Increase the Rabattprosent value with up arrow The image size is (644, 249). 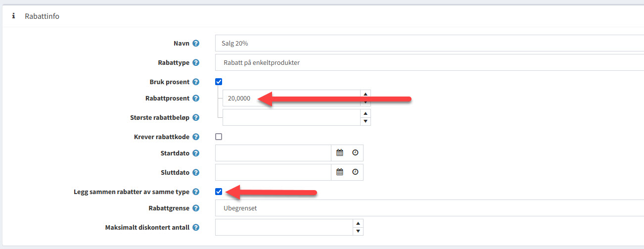pyautogui.click(x=366, y=94)
